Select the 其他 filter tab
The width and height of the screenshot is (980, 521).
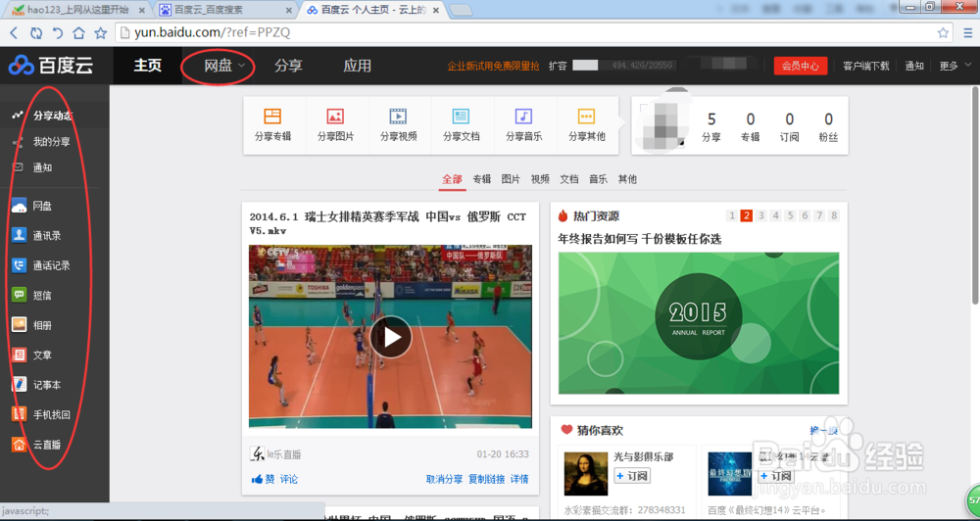627,179
